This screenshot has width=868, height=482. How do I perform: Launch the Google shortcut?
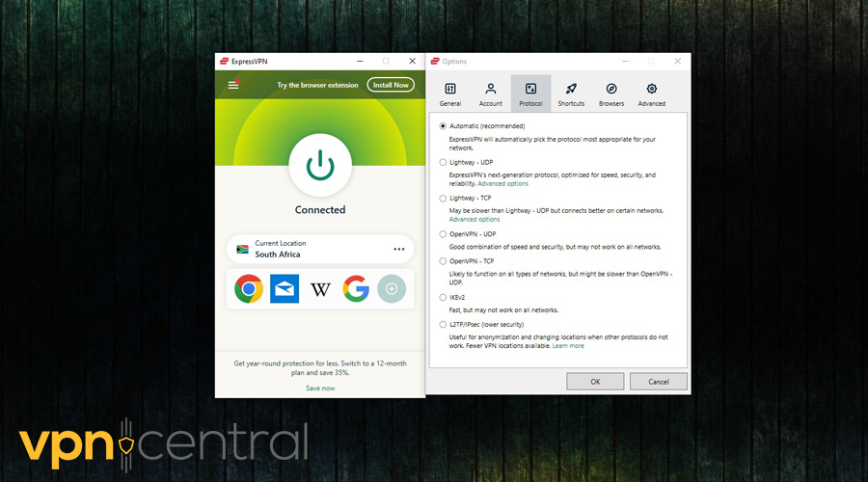click(356, 288)
